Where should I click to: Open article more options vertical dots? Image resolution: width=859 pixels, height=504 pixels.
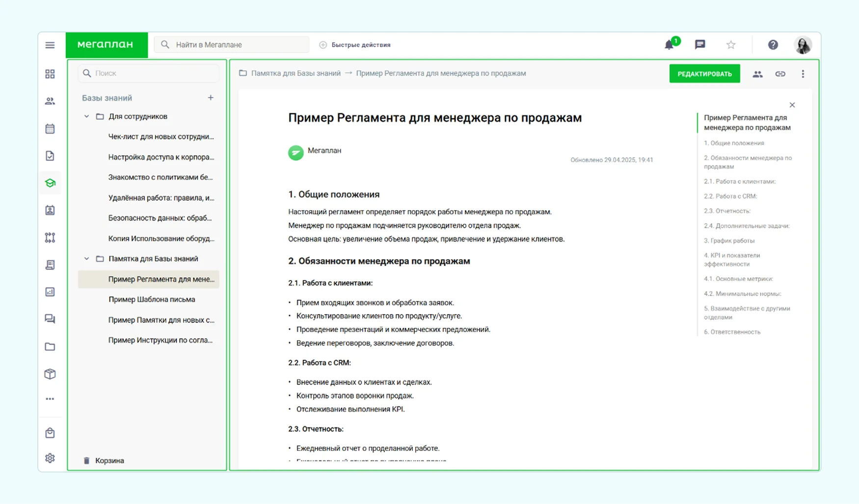803,74
